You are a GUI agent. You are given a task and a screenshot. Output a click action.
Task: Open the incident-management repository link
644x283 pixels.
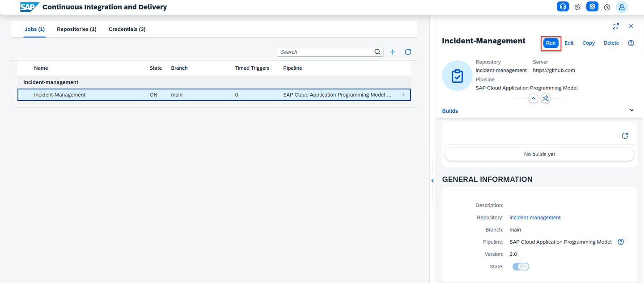pyautogui.click(x=535, y=218)
